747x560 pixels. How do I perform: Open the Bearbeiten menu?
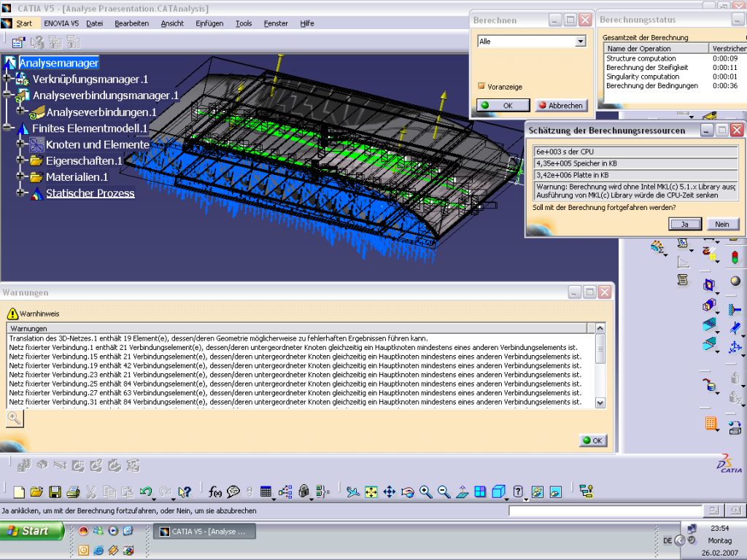pos(131,23)
